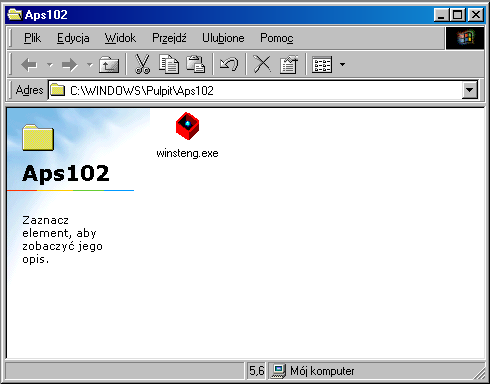Open the Pomoc menu
This screenshot has width=490, height=384.
(277, 38)
